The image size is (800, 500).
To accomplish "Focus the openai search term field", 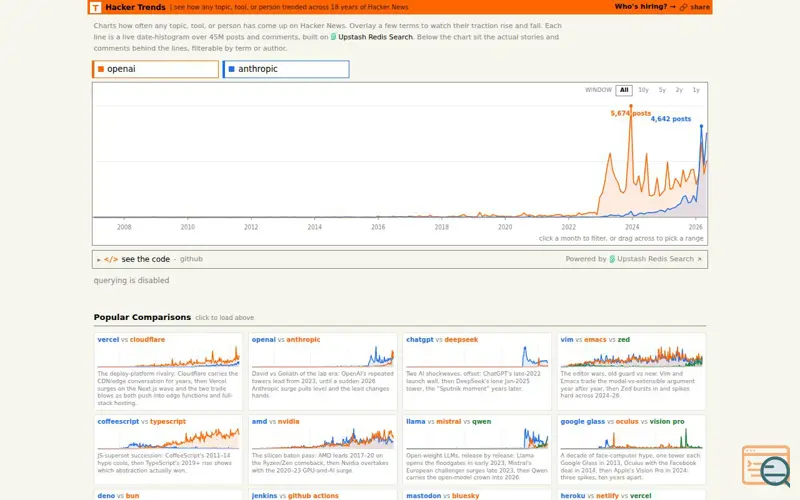I will tap(156, 69).
